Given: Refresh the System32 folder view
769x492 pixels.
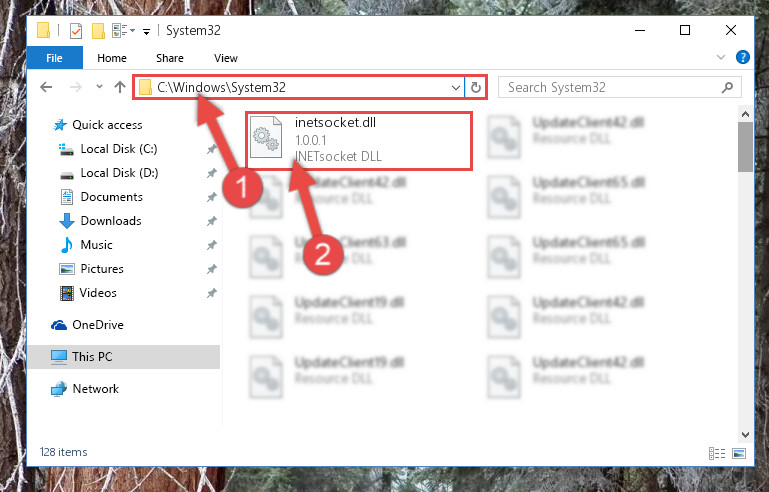Looking at the screenshot, I should (476, 87).
